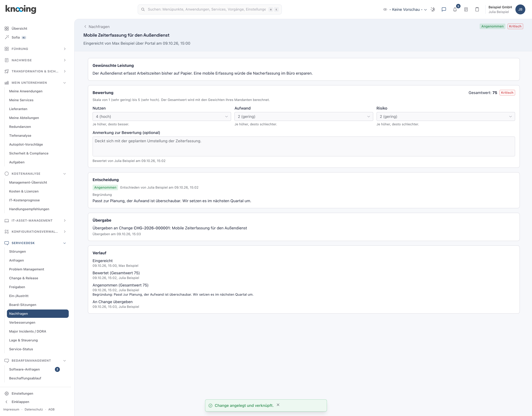The image size is (532, 416).
Task: Open the Aufwand dropdown
Action: [304, 117]
